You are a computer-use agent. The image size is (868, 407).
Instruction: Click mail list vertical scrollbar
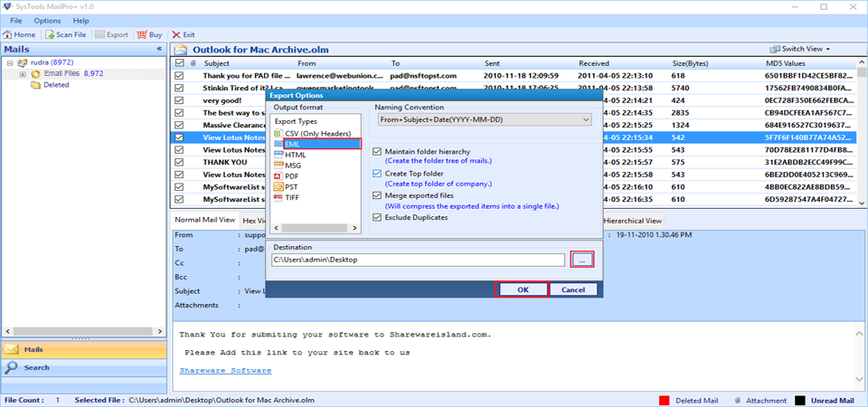(863, 132)
